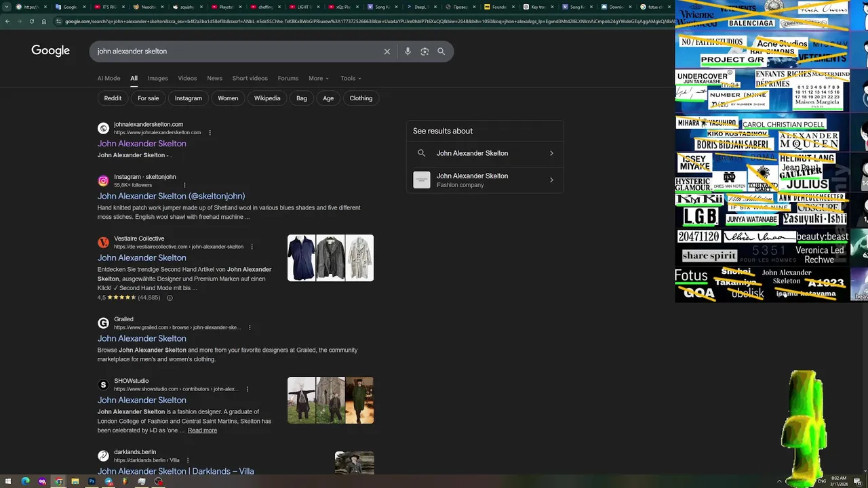Switch to the News tab
Viewport: 868px width, 488px height.
tap(214, 79)
